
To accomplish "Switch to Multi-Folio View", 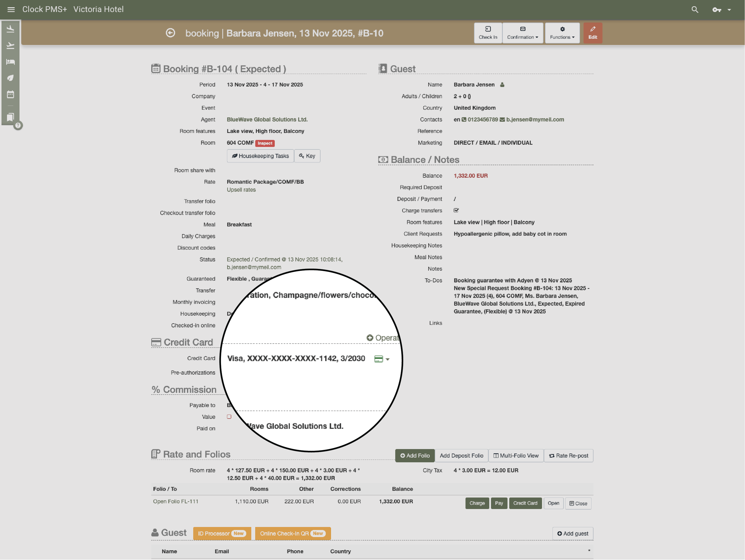I will click(516, 456).
